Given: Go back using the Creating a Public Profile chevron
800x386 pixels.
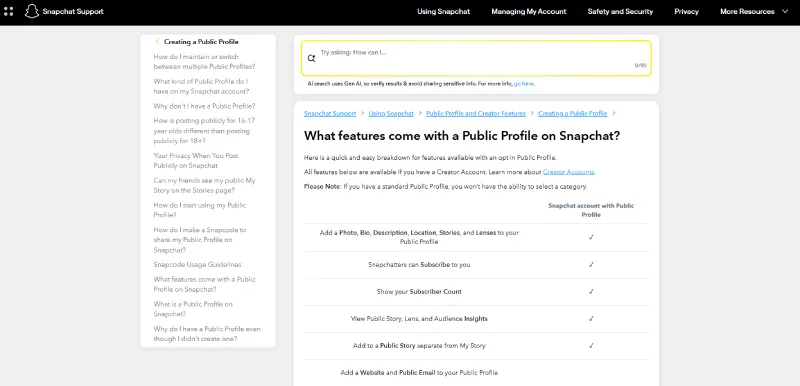Looking at the screenshot, I should tap(157, 42).
